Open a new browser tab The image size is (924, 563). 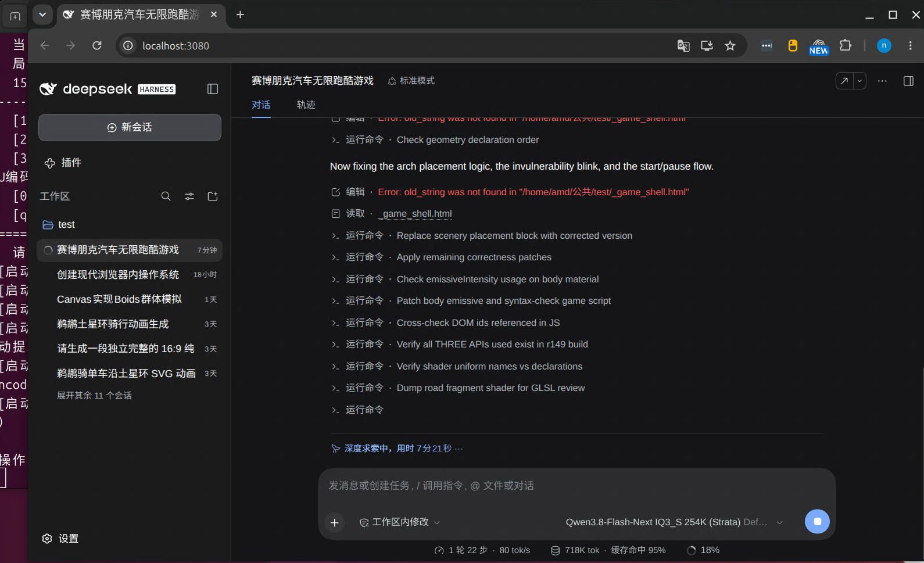pyautogui.click(x=240, y=15)
